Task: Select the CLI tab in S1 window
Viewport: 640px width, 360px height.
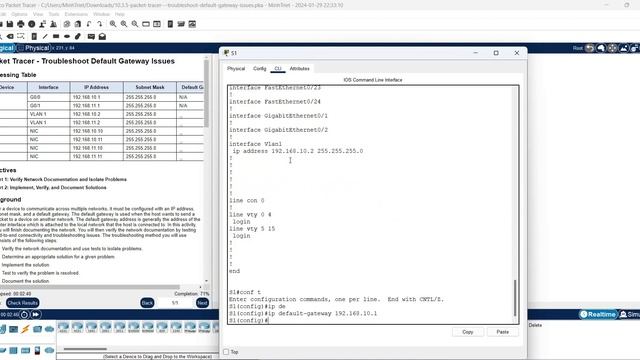Action: point(278,69)
